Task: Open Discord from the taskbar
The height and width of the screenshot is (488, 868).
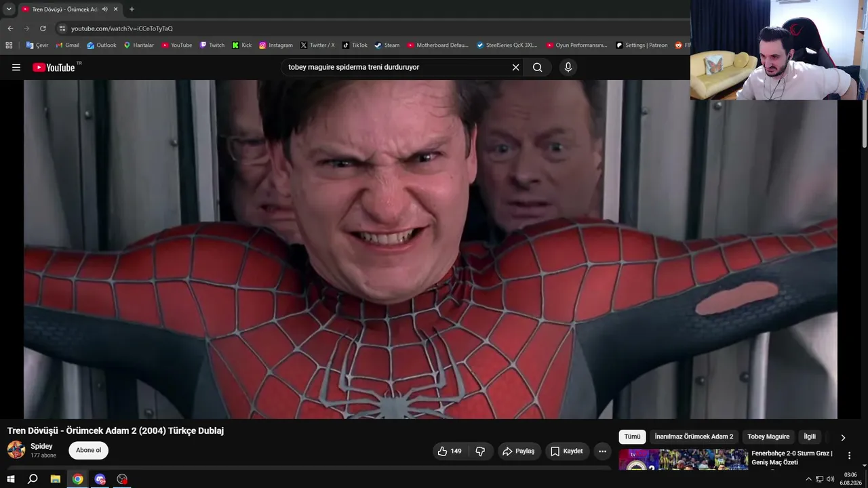Action: 100,479
